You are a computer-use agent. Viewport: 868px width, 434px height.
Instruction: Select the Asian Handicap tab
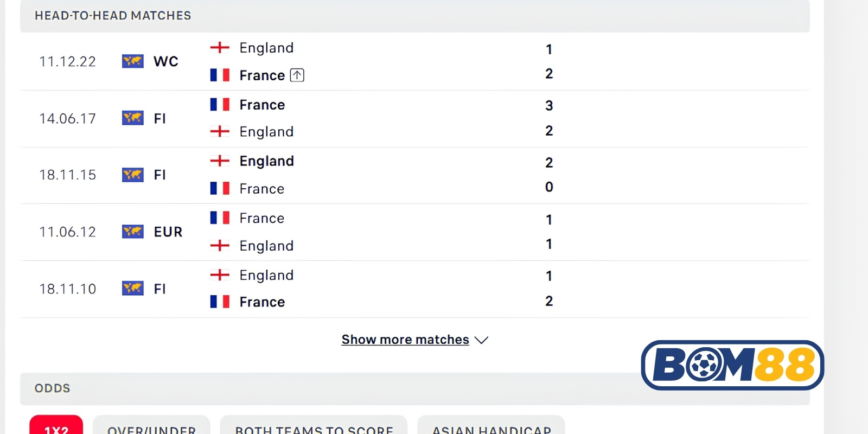pyautogui.click(x=491, y=425)
